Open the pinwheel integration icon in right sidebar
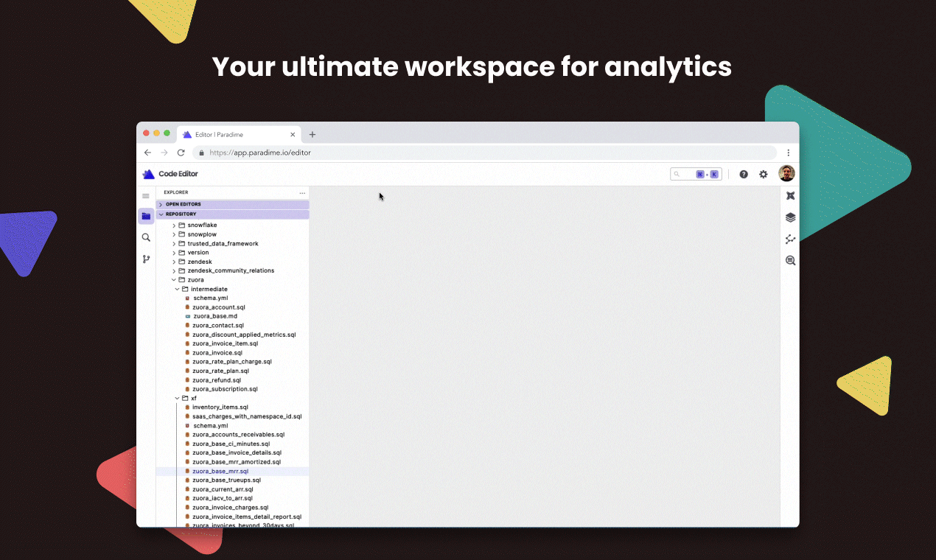Viewport: 936px width, 560px height. tap(790, 196)
